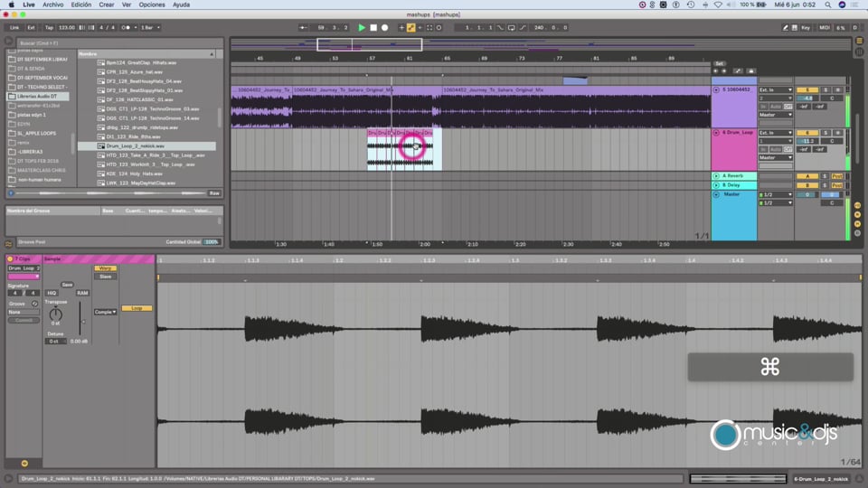The height and width of the screenshot is (488, 868).
Task: Stop playback with the square Stop button
Action: [x=373, y=28]
